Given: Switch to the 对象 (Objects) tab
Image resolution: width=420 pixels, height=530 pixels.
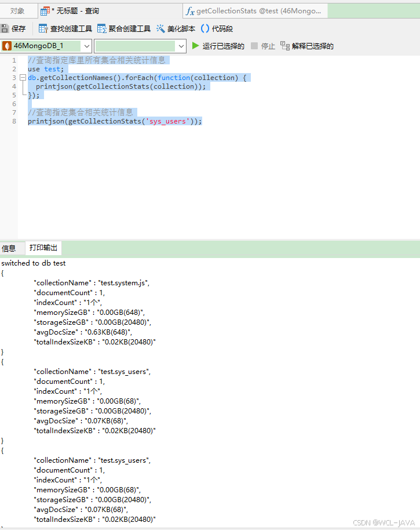Looking at the screenshot, I should tap(17, 11).
